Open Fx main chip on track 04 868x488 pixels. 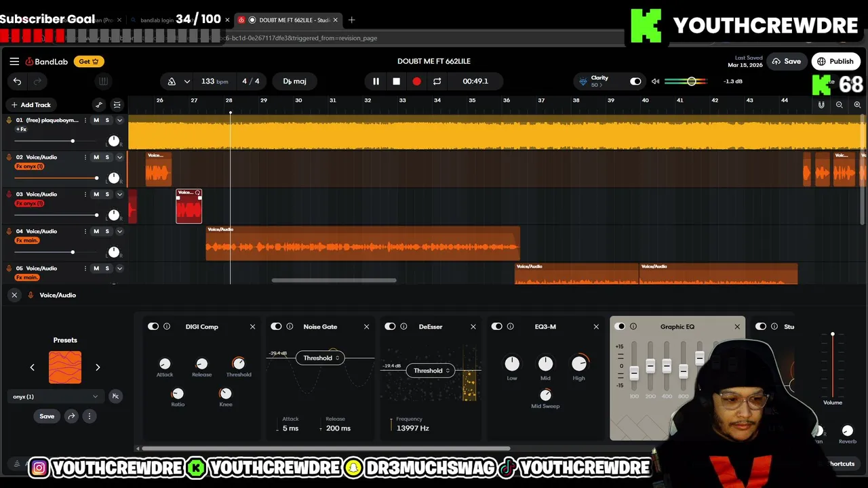27,241
